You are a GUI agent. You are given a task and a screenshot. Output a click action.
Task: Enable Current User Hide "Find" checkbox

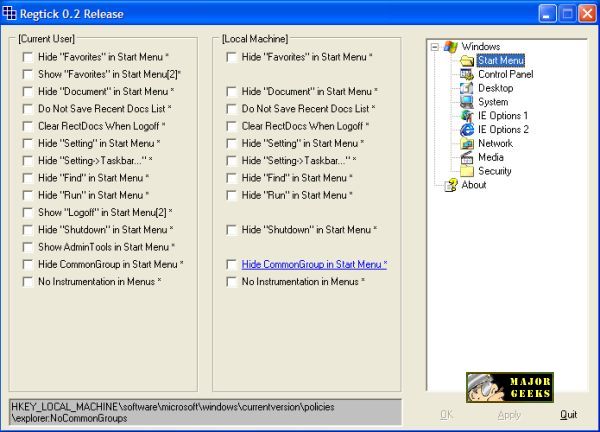28,178
